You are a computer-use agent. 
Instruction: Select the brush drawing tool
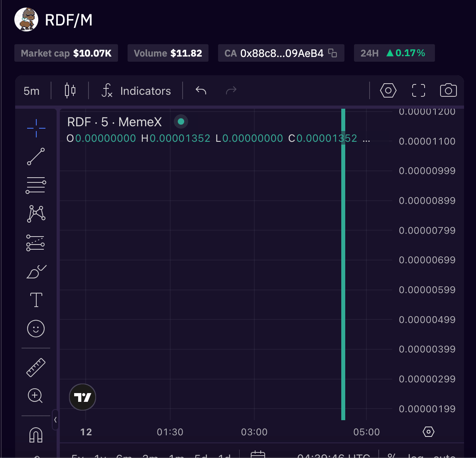(36, 272)
